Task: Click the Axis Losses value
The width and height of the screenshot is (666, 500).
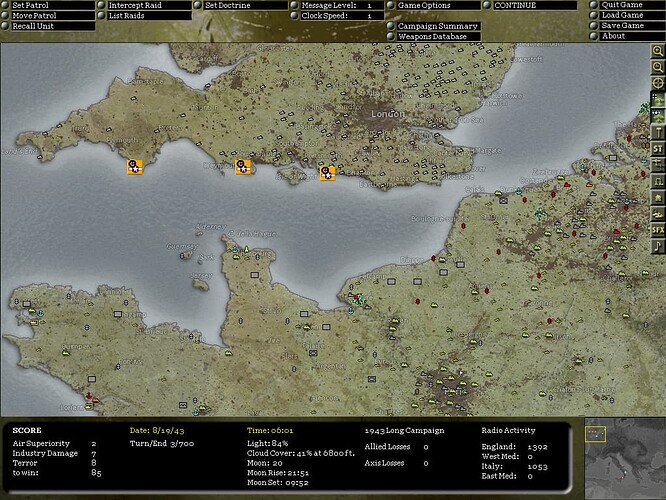Action: point(426,463)
